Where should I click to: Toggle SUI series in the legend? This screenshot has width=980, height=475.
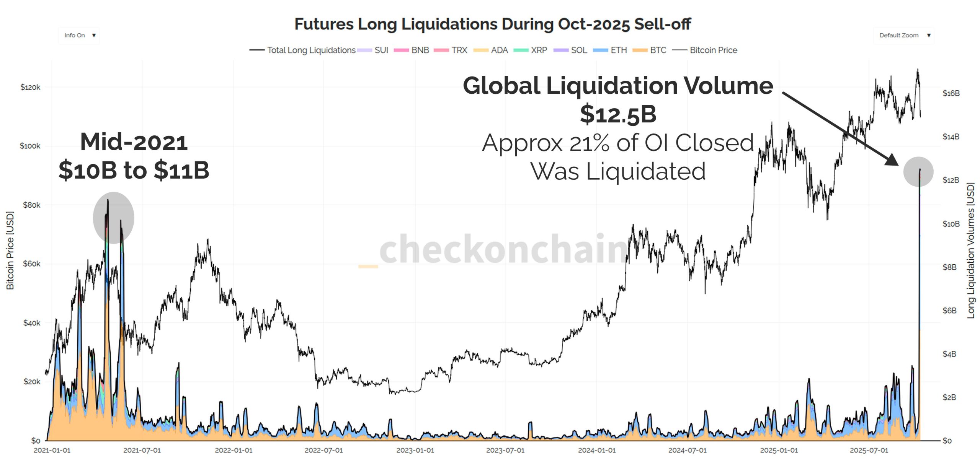[x=373, y=50]
